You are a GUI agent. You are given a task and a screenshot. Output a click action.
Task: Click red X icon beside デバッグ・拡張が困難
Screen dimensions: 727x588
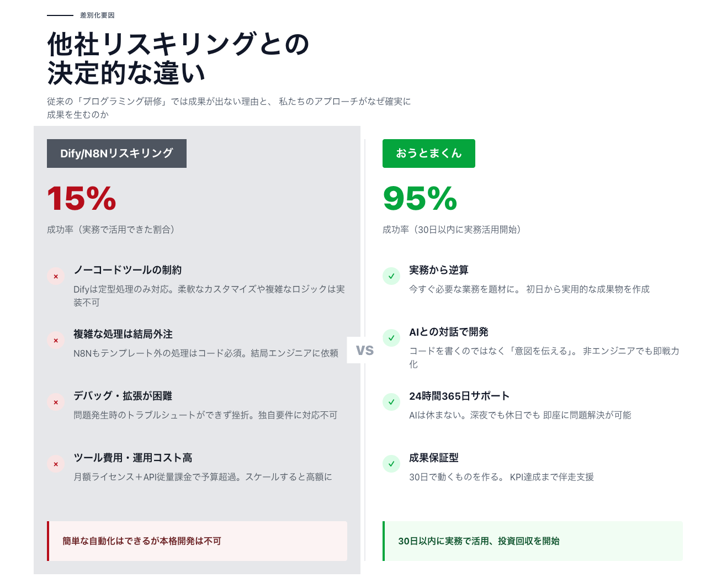[x=56, y=402]
